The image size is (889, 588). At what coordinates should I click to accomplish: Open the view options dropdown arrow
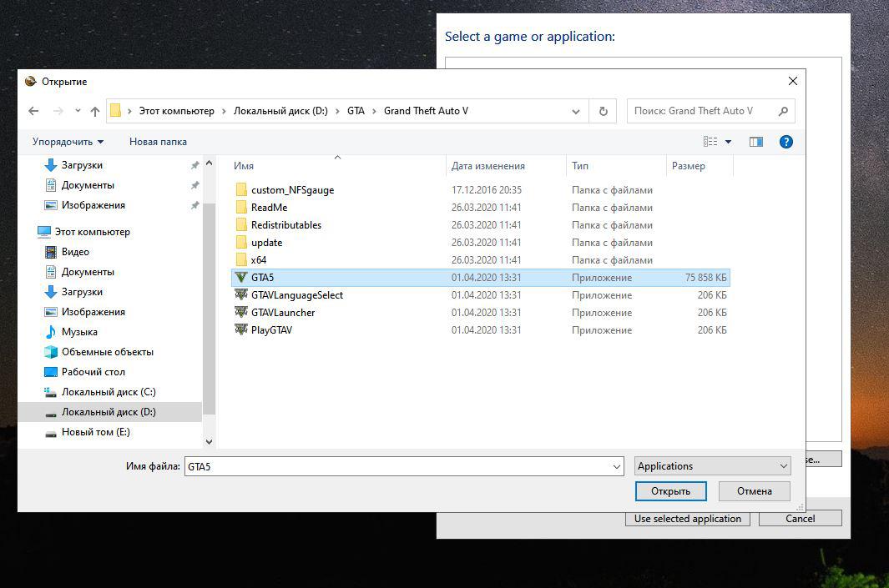tap(728, 142)
